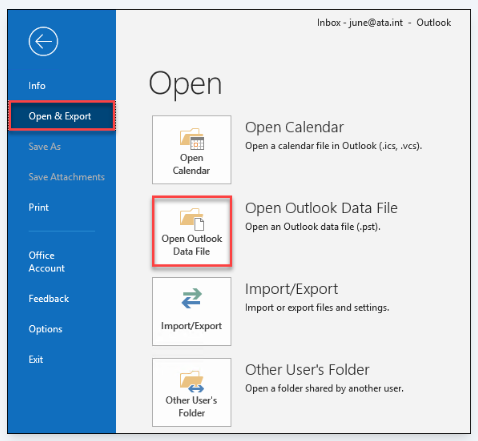Click the Open Calendar folder icon

coord(192,139)
